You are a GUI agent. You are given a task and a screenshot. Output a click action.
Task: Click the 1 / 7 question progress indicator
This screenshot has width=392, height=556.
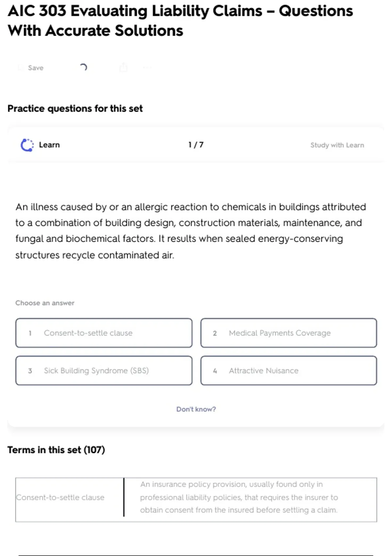point(196,145)
